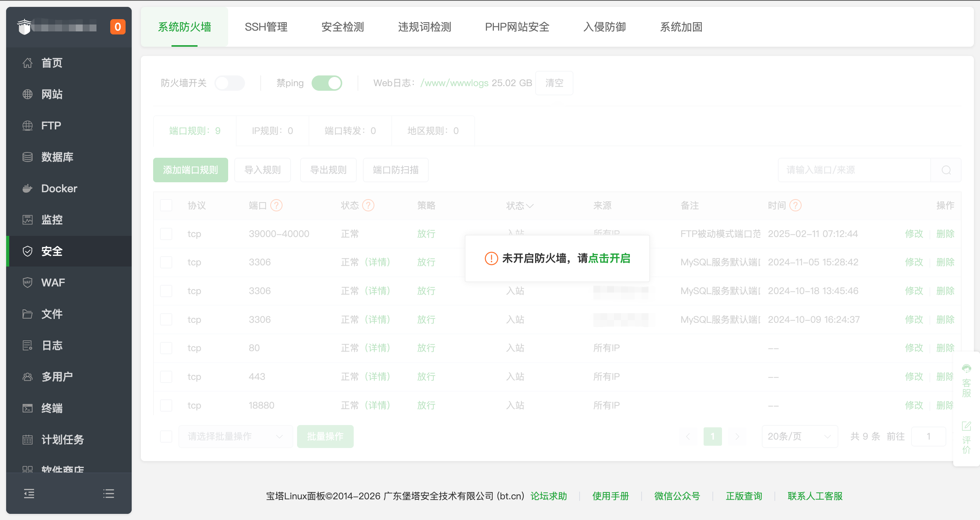Image resolution: width=980 pixels, height=520 pixels.
Task: Open the 数据库 database icon
Action: 28,157
